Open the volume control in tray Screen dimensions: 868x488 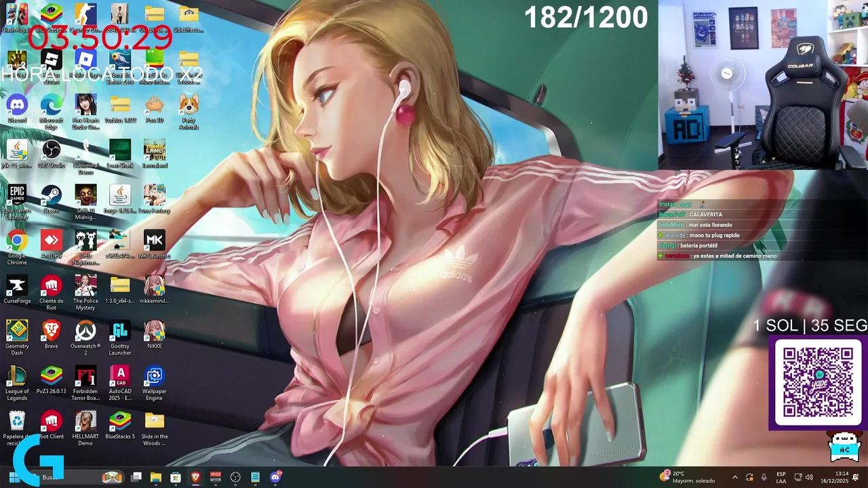point(809,477)
